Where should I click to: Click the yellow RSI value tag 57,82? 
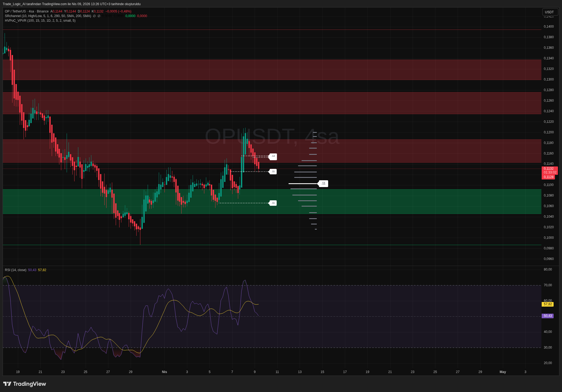click(548, 304)
